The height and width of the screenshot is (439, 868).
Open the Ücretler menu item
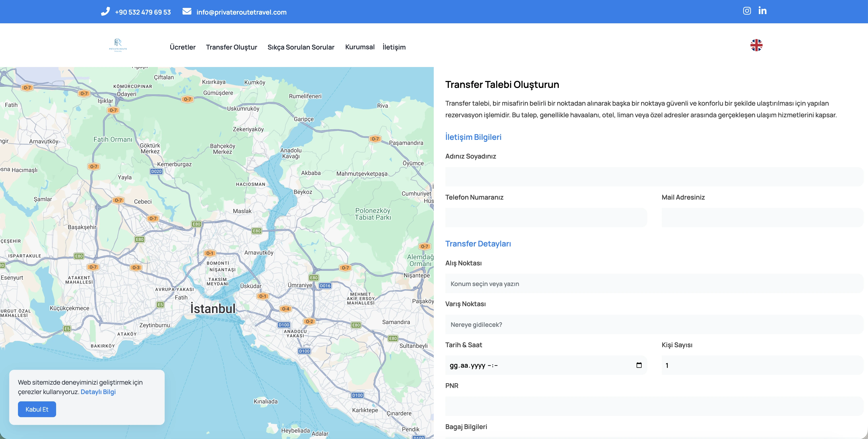[182, 47]
